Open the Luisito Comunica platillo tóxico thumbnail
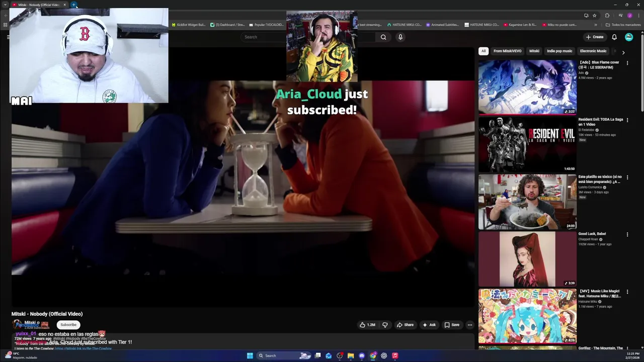The width and height of the screenshot is (644, 362). coord(527,202)
